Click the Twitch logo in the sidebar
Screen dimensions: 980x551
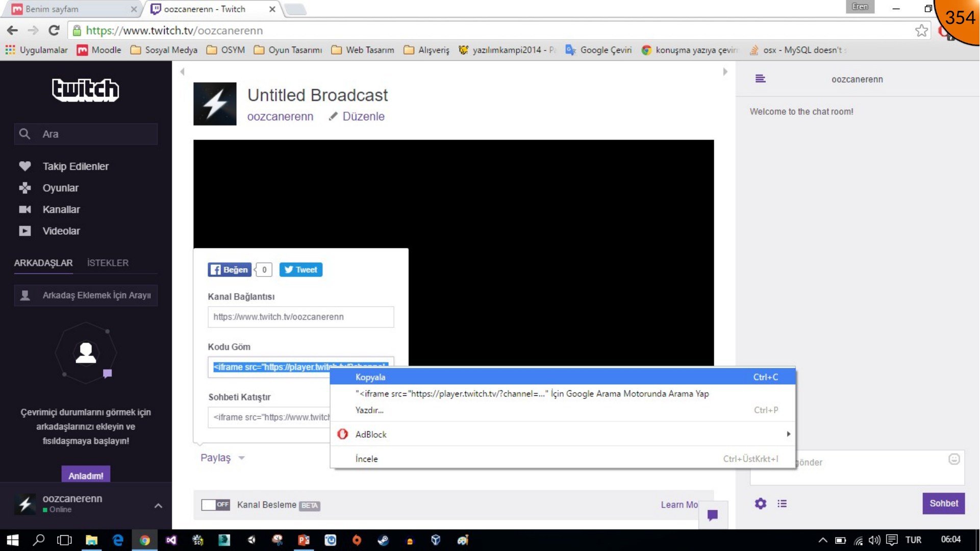click(86, 90)
